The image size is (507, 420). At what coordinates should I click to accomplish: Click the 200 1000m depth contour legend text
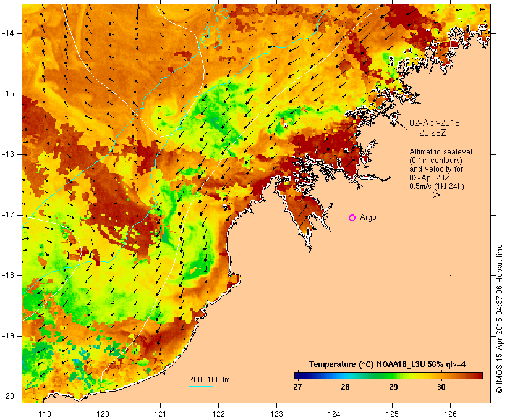[x=210, y=380]
